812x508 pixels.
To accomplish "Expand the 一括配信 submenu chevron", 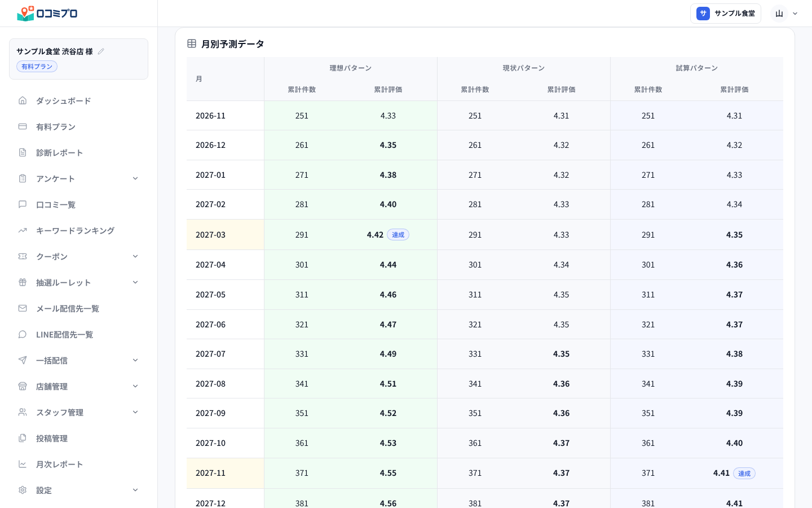I will point(135,360).
